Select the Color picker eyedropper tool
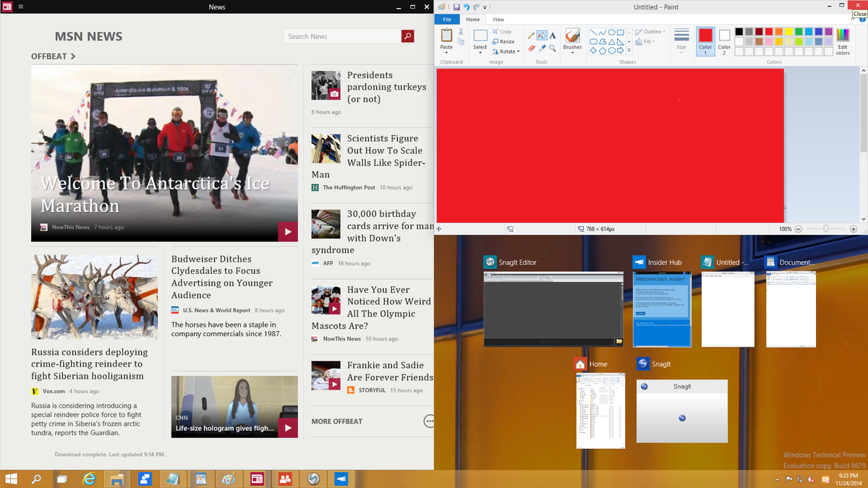 541,48
